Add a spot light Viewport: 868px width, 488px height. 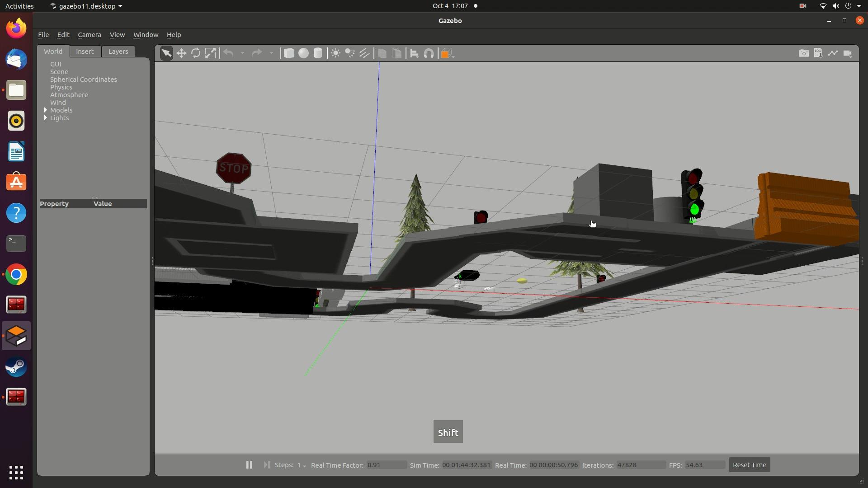pyautogui.click(x=350, y=53)
